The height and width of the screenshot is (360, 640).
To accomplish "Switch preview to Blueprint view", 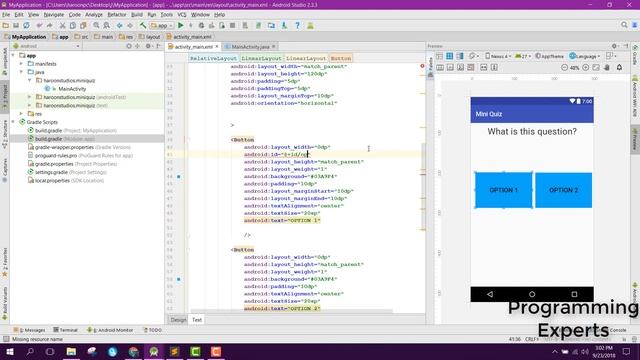I will 449,56.
